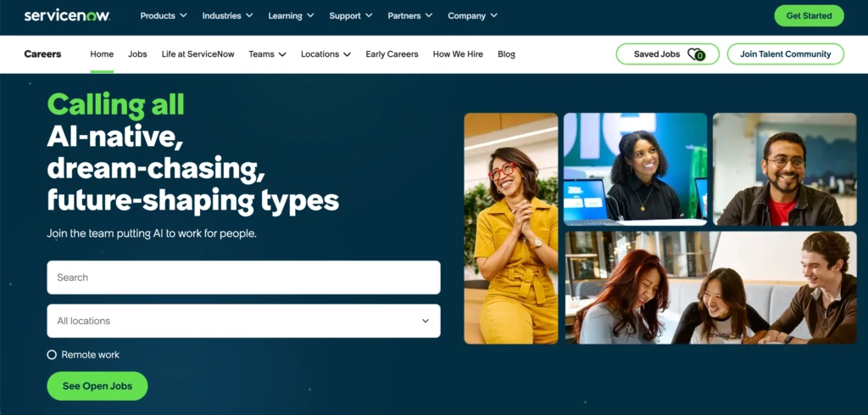
Task: Click the Get Started button
Action: pos(809,15)
